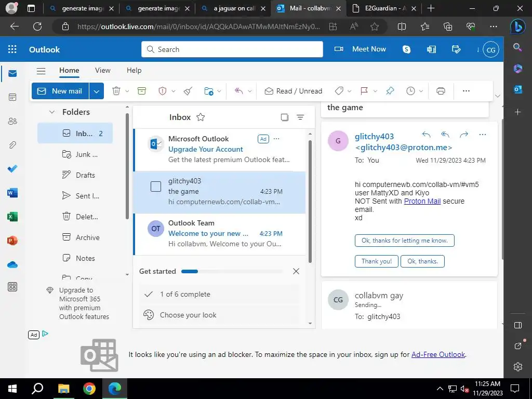
Task: Click the Delete trash icon in toolbar
Action: click(x=116, y=91)
